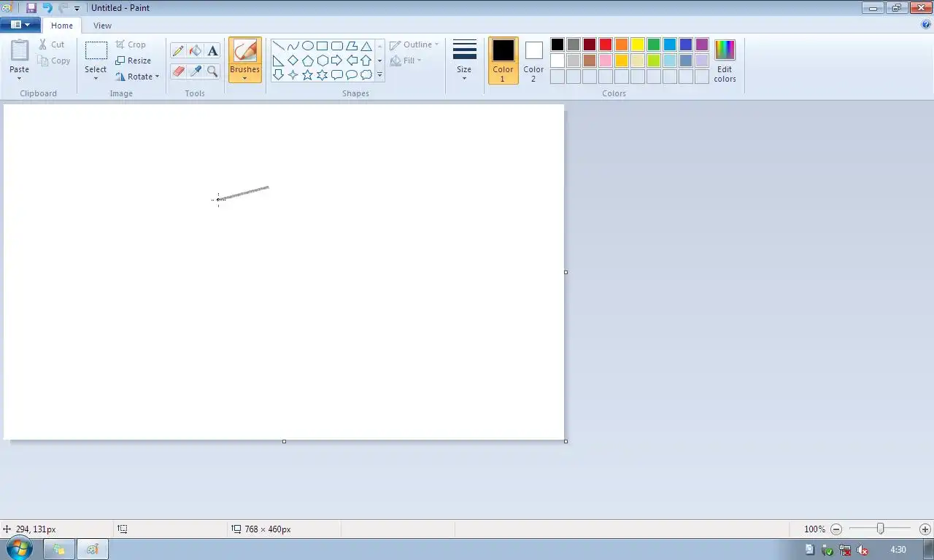This screenshot has width=934, height=560.
Task: Choose the Four-point star shape
Action: 293,74
